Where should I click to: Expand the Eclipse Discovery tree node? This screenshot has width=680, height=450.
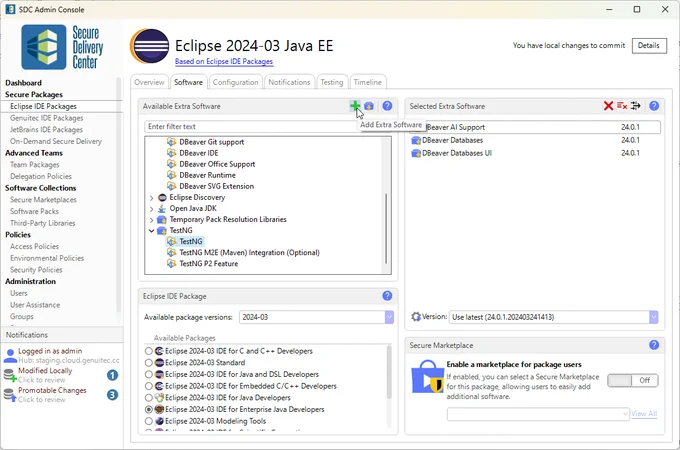point(151,198)
